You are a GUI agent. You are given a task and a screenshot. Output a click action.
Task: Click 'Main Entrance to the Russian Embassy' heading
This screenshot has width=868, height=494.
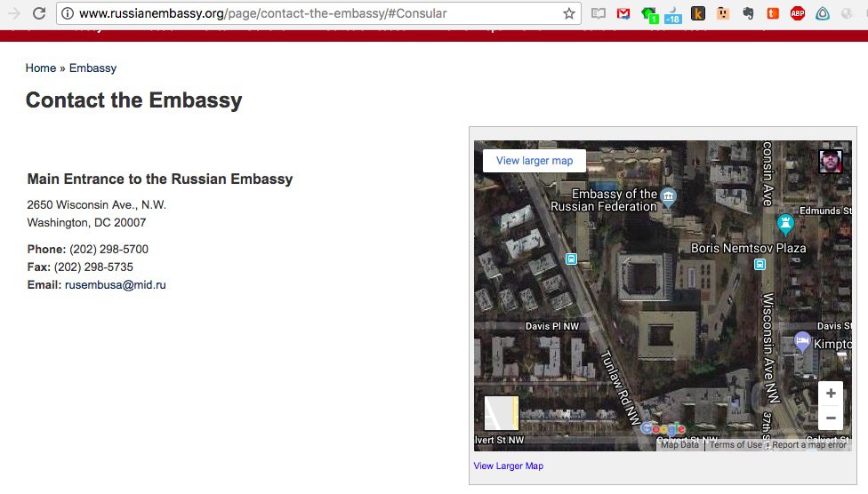tap(160, 179)
